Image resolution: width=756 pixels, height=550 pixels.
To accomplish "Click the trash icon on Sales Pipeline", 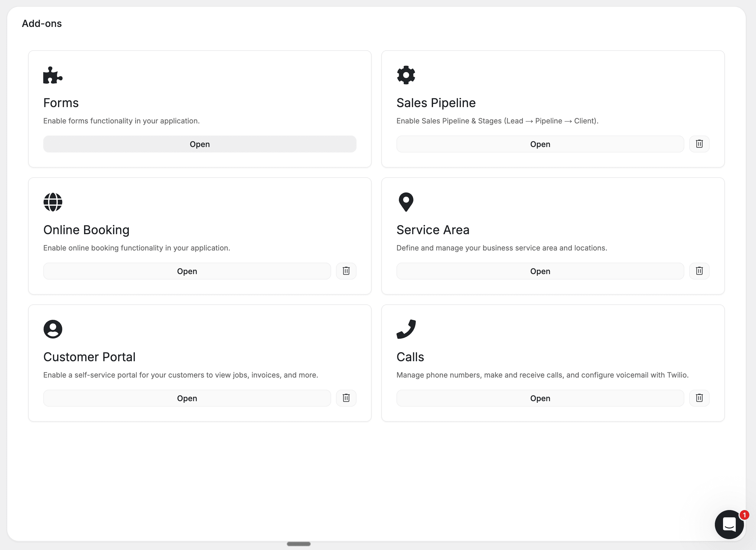I will point(699,144).
